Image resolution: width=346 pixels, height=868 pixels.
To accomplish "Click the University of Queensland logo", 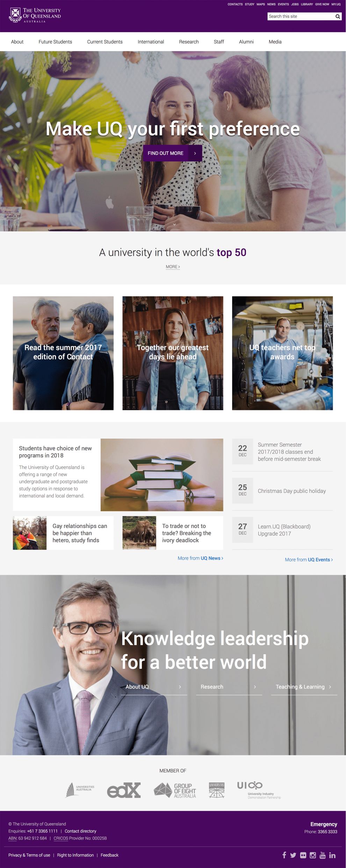I will pos(35,15).
